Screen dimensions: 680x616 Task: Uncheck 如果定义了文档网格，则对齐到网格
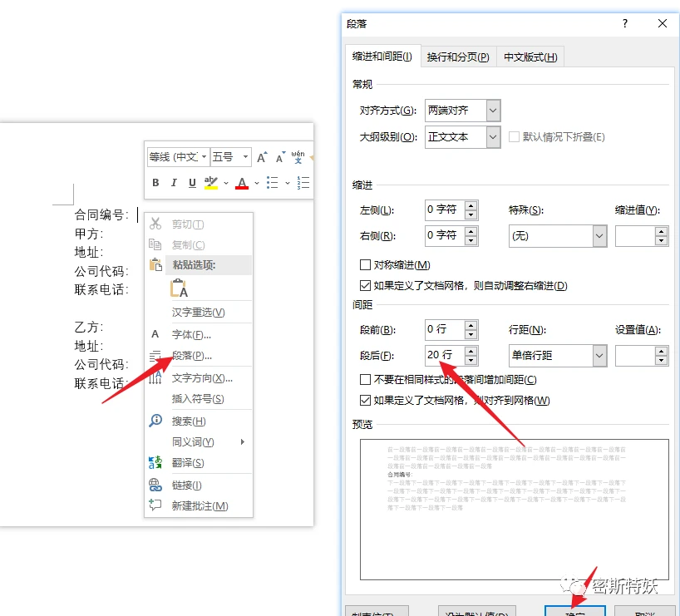366,400
